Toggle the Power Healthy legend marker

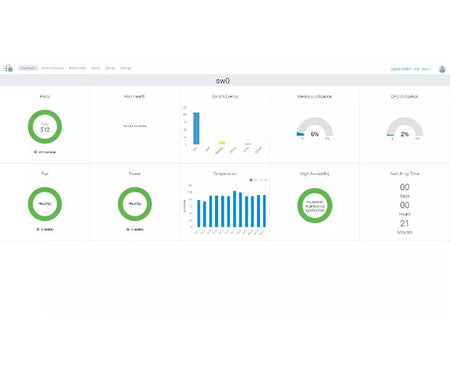pyautogui.click(x=128, y=229)
